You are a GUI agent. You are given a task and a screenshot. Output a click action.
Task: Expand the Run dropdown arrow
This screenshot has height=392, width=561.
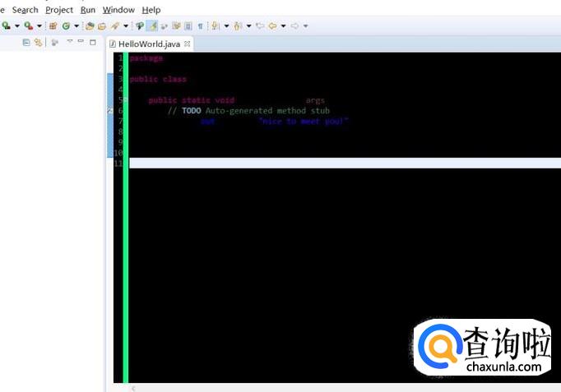(16, 25)
